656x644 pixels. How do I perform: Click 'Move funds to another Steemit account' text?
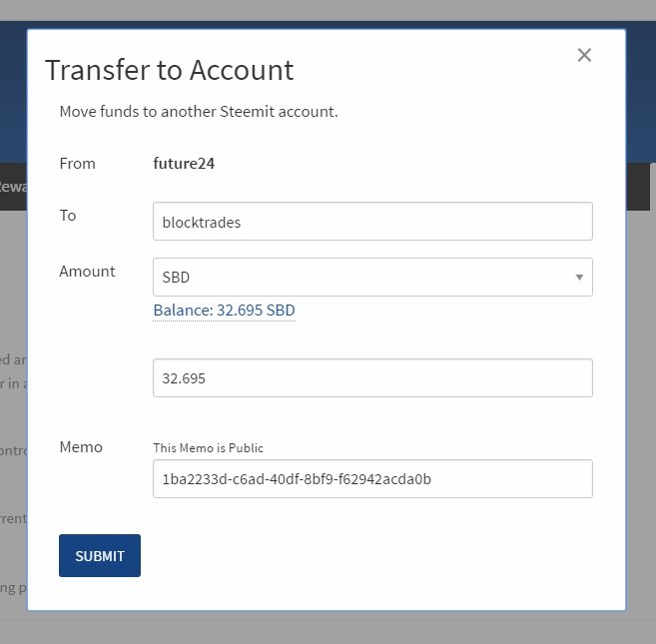pos(199,112)
